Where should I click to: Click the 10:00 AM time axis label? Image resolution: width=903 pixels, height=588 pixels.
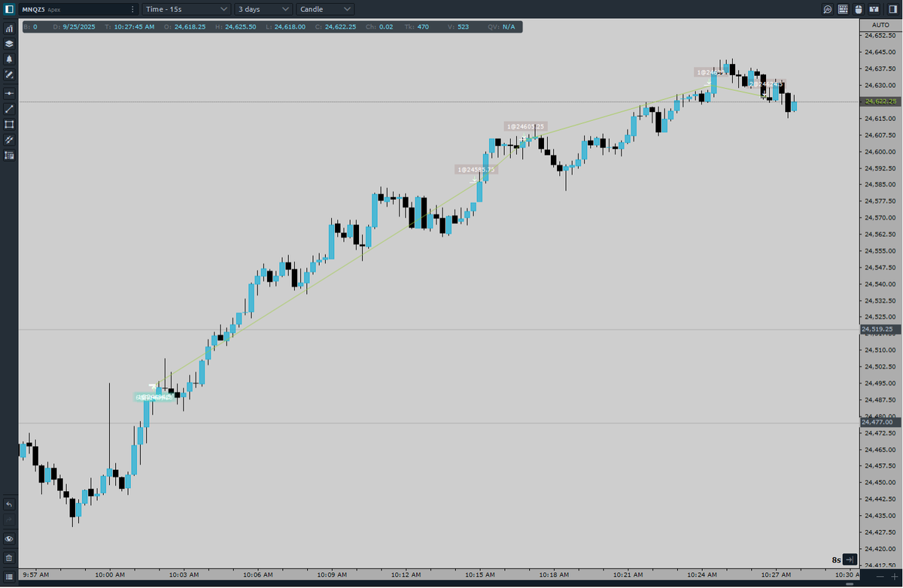(x=111, y=574)
